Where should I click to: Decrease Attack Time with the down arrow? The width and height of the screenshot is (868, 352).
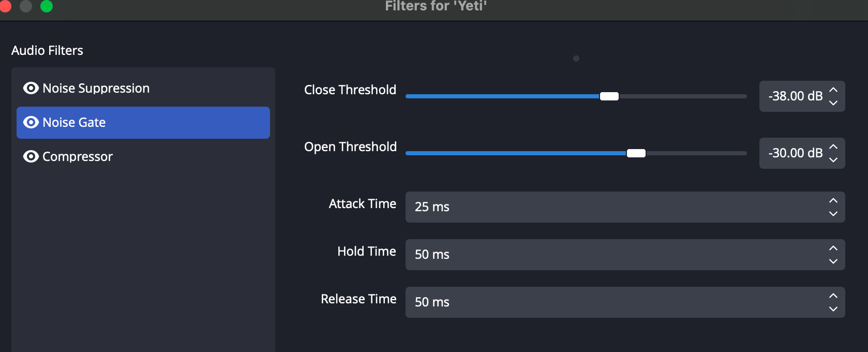[x=832, y=214]
